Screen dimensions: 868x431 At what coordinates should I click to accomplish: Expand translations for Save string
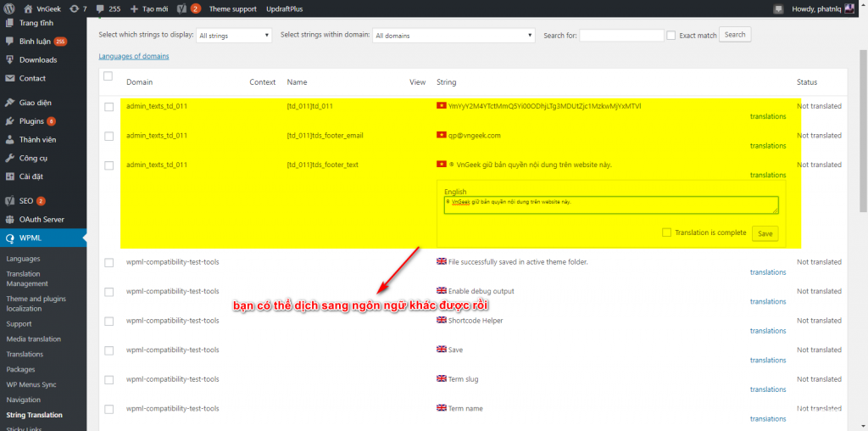768,360
